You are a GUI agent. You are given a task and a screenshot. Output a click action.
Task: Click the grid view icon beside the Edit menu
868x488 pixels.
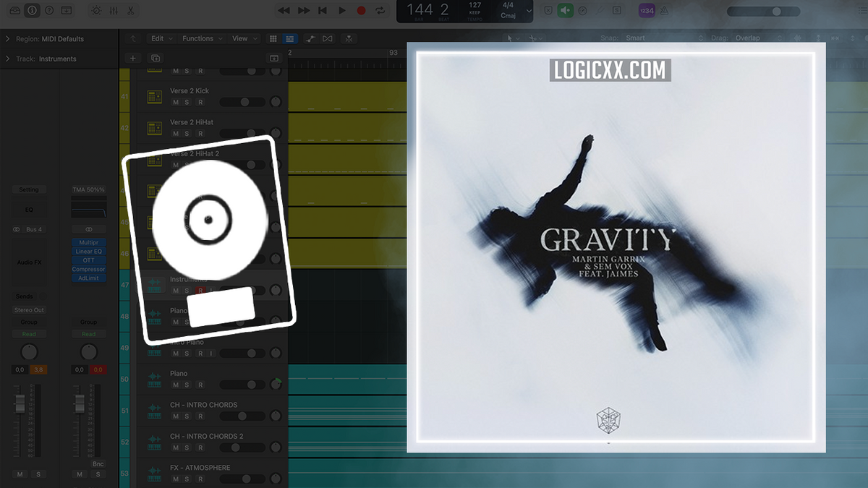coord(273,38)
